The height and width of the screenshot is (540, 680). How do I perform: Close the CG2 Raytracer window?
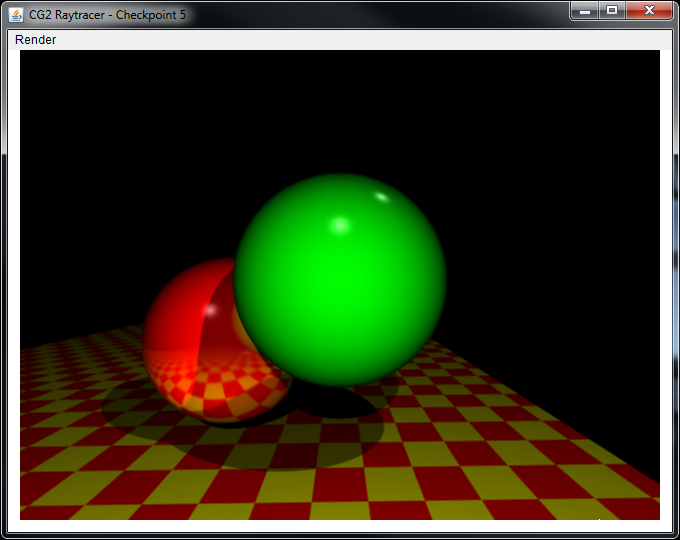[649, 10]
